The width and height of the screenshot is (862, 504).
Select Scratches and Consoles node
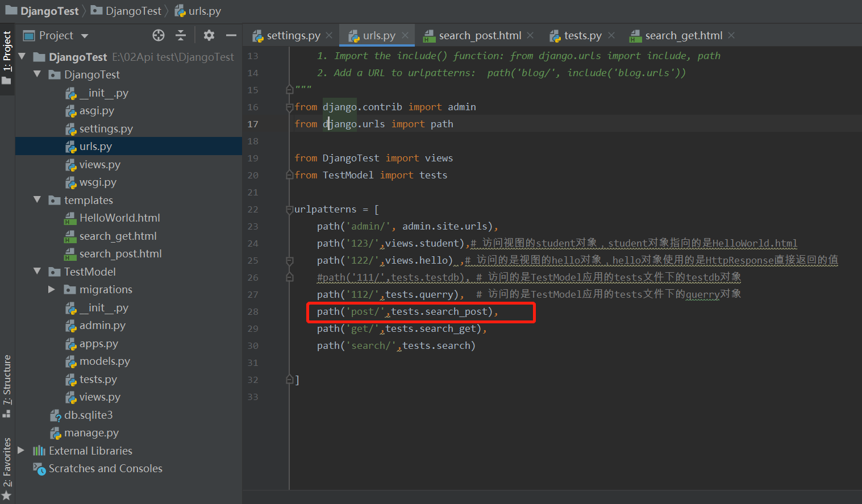coord(105,468)
